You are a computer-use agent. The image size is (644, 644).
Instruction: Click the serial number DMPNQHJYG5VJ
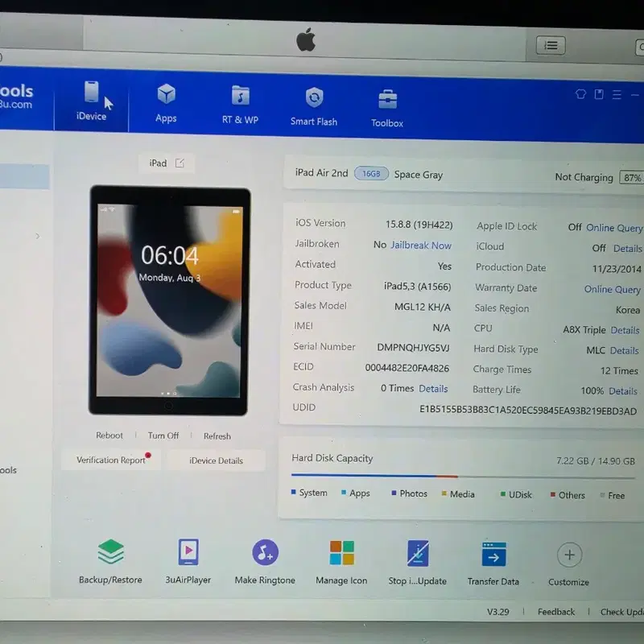point(413,348)
